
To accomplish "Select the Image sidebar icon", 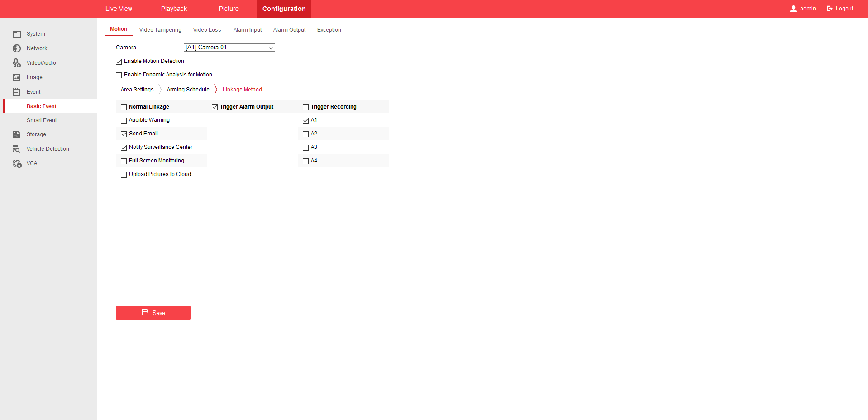I will coord(17,77).
